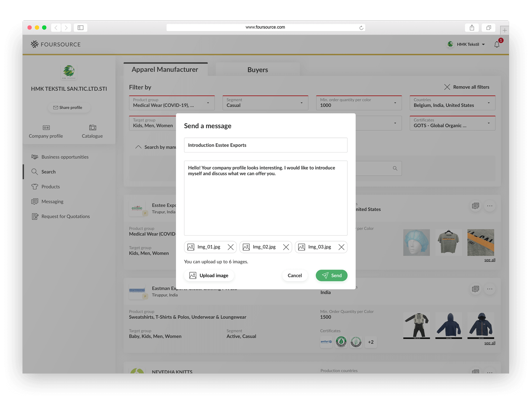Remove Img_02.jpg attachment
Viewport: 532px width, 396px height.
tap(286, 247)
